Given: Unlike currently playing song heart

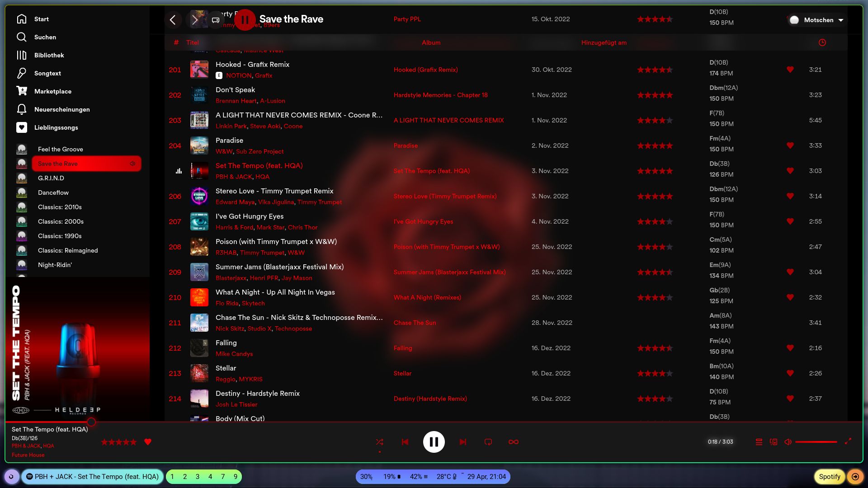Looking at the screenshot, I should pyautogui.click(x=148, y=442).
